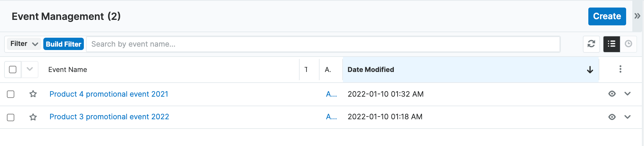Expand row actions for Product 4 event

628,94
